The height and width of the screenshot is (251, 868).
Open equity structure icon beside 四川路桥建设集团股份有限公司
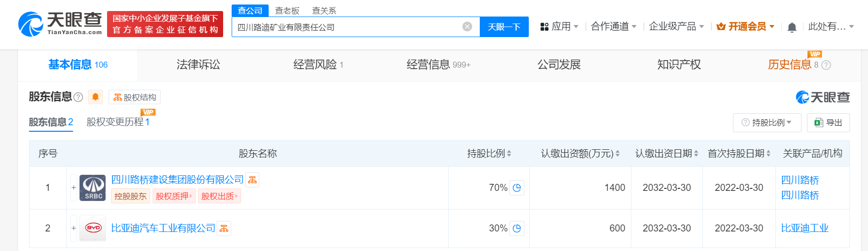coord(253,180)
